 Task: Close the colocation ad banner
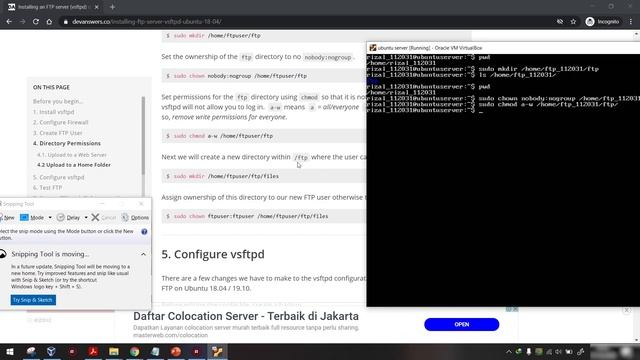point(627,311)
